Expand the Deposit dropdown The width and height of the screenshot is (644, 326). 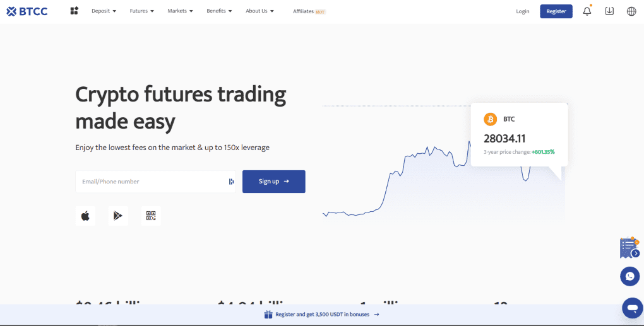pos(104,11)
